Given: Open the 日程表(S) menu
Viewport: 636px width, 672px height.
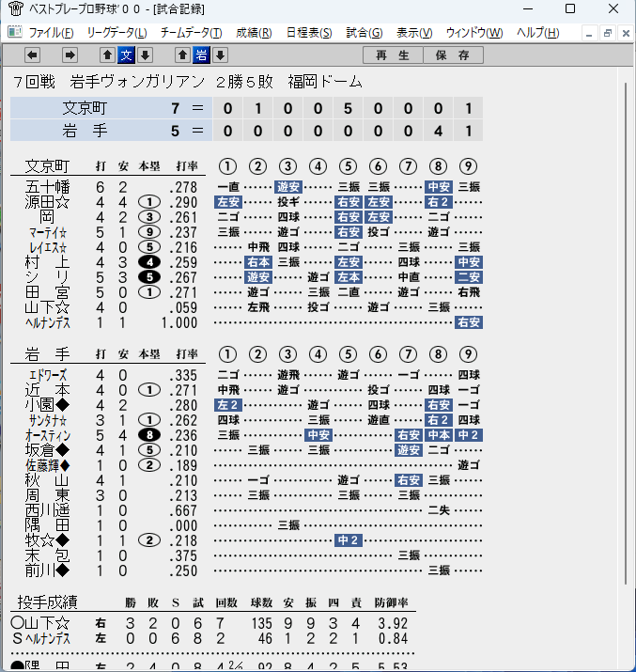Looking at the screenshot, I should (x=309, y=33).
